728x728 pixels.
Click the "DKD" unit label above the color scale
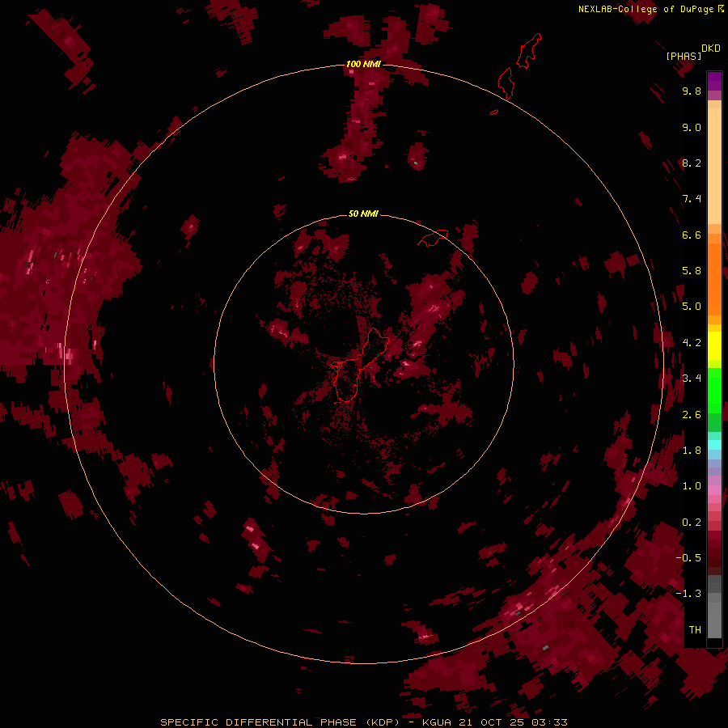click(710, 48)
